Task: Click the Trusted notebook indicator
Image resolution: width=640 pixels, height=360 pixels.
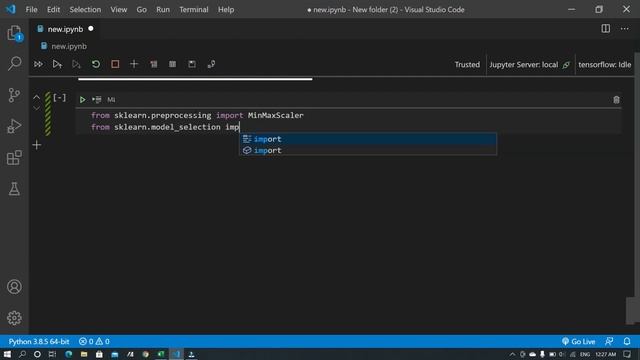Action: [x=467, y=64]
